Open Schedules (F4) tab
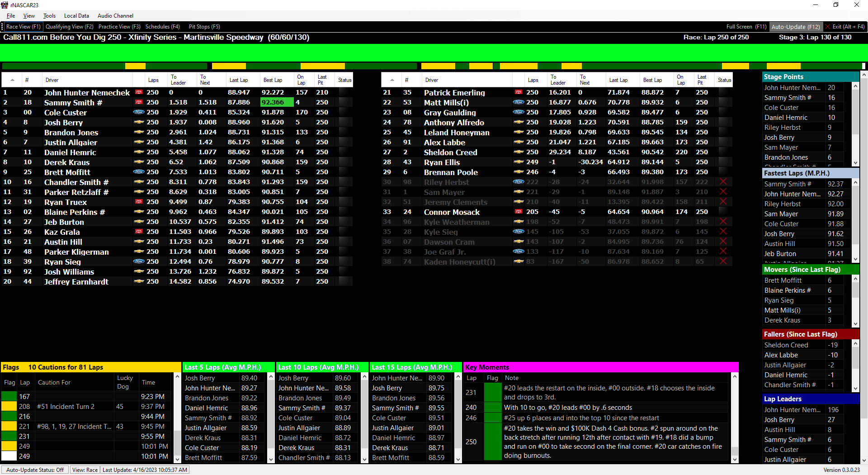Screen dimensions: 868x475 point(162,27)
